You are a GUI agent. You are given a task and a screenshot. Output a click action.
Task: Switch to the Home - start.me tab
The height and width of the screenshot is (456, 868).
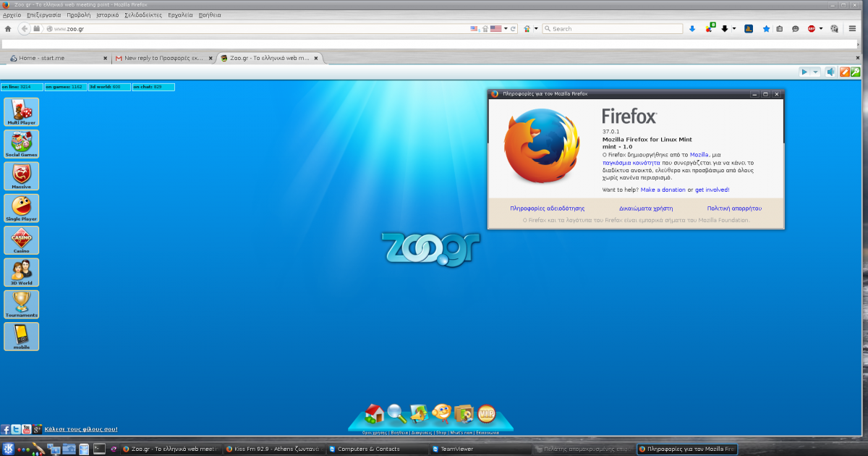[56, 58]
